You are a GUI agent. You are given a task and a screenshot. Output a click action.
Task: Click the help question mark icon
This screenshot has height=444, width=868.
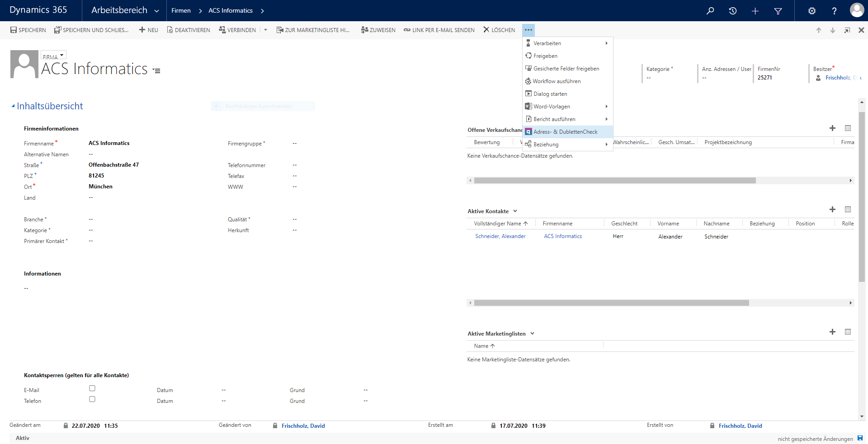pyautogui.click(x=834, y=11)
